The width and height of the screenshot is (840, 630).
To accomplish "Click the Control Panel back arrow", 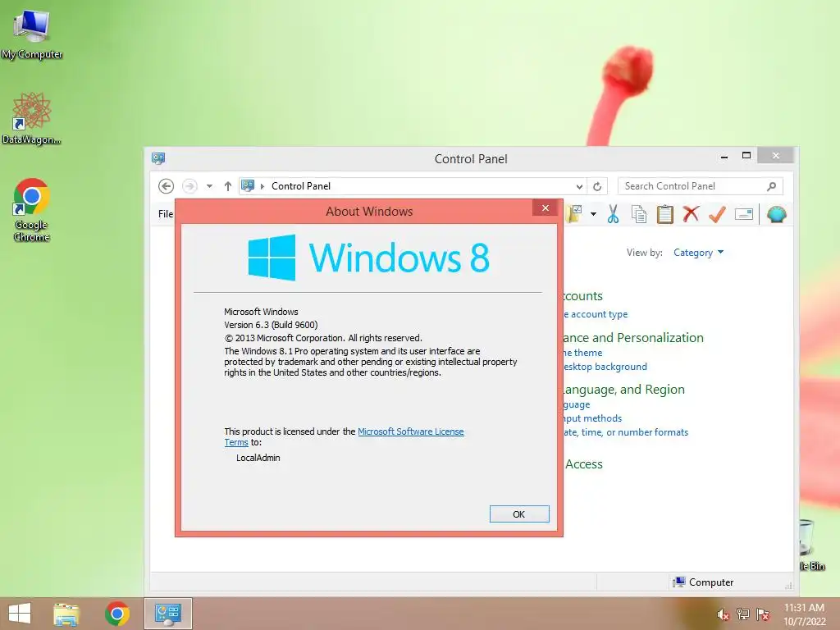I will pos(166,186).
